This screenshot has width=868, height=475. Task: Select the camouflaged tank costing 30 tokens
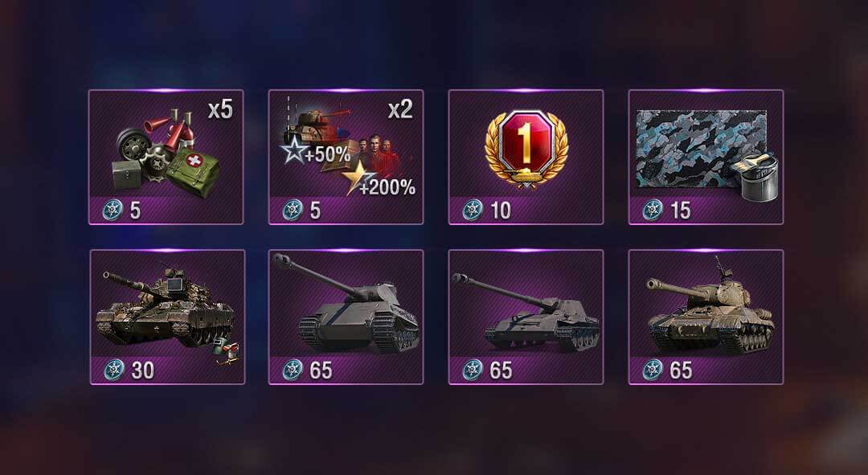click(167, 317)
